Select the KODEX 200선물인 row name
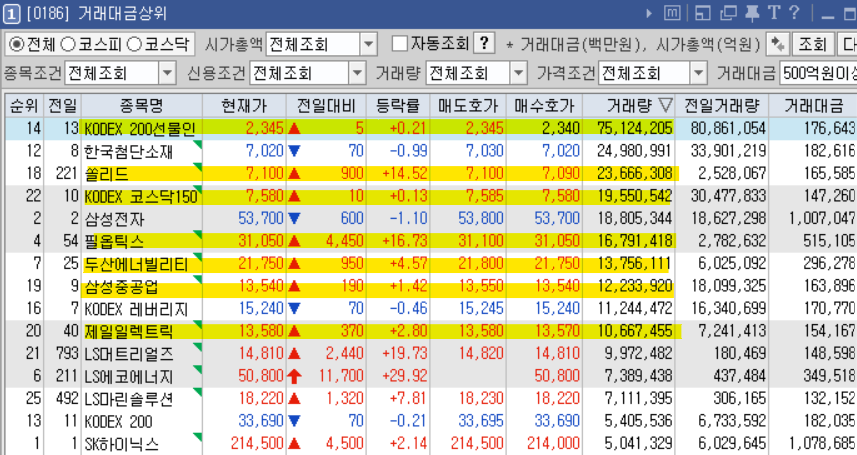The height and width of the screenshot is (455, 857). pyautogui.click(x=140, y=129)
